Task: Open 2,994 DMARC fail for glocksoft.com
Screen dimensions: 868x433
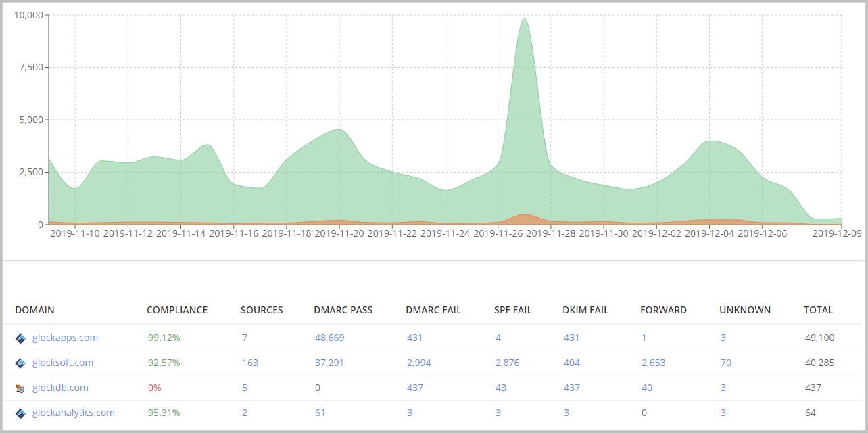Action: coord(418,363)
